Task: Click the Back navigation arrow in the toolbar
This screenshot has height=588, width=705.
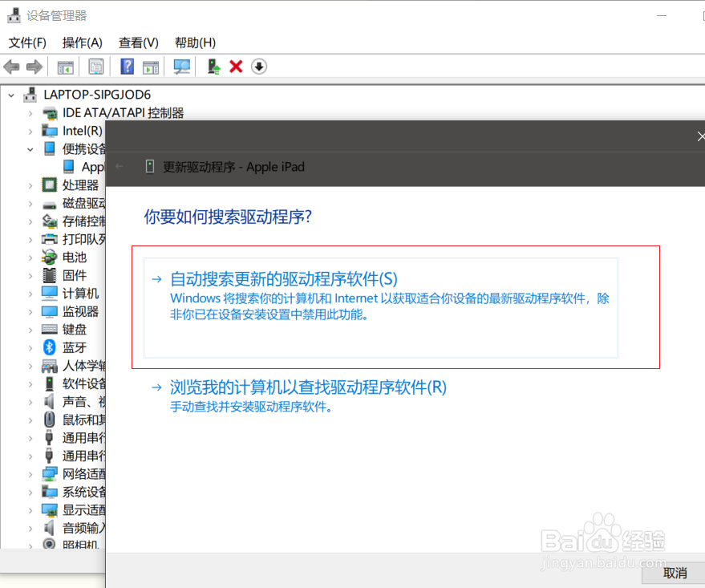Action: 11,66
